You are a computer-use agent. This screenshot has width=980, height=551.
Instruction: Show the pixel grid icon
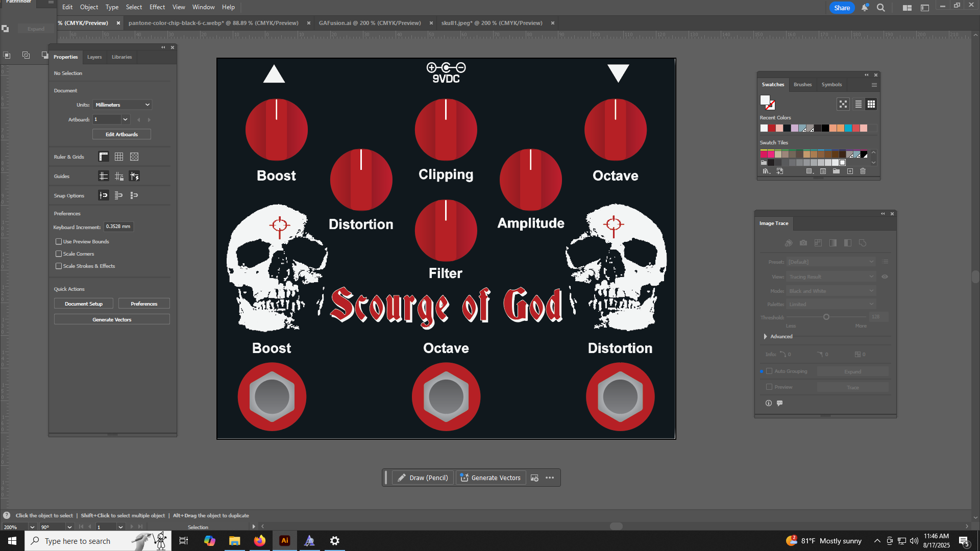[134, 157]
